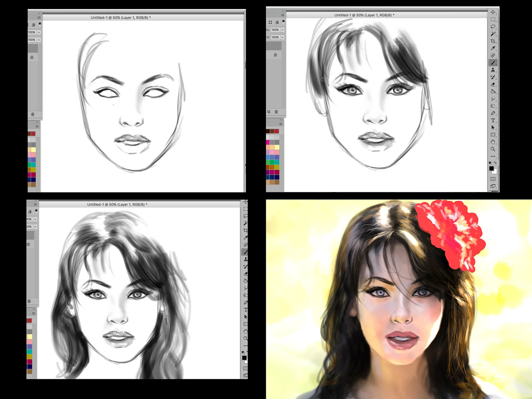Click the Untitled-1 document tab in the top-right window
This screenshot has width=532, height=399.
(x=364, y=15)
